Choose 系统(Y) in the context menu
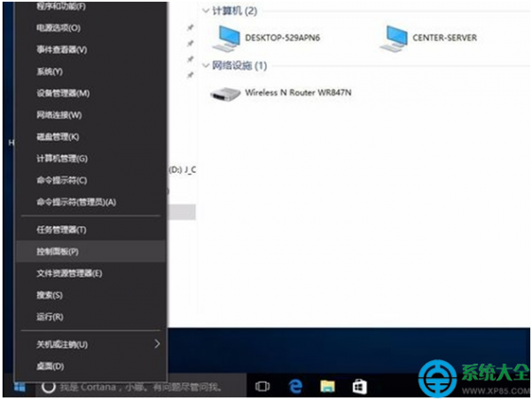The width and height of the screenshot is (532, 400). 91,72
